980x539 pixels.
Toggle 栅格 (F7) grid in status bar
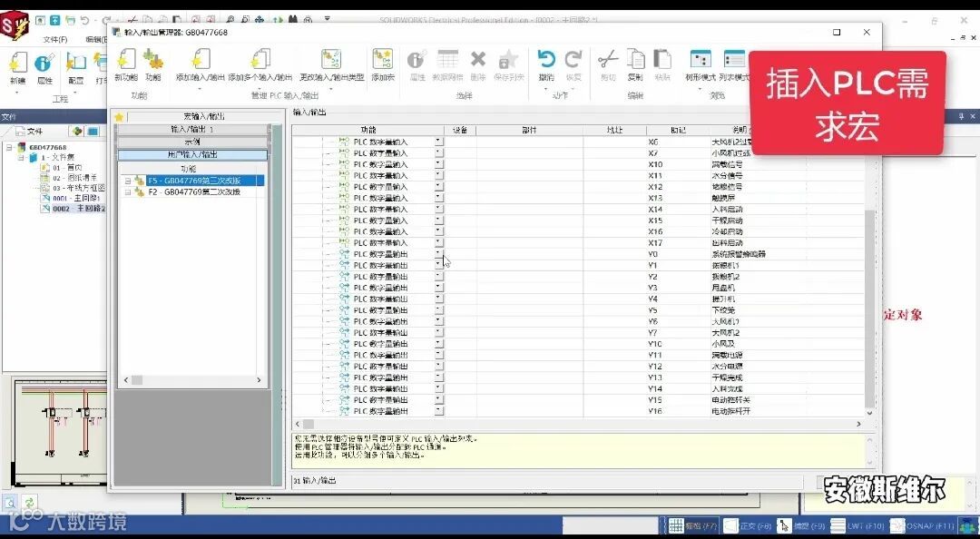pos(692,526)
